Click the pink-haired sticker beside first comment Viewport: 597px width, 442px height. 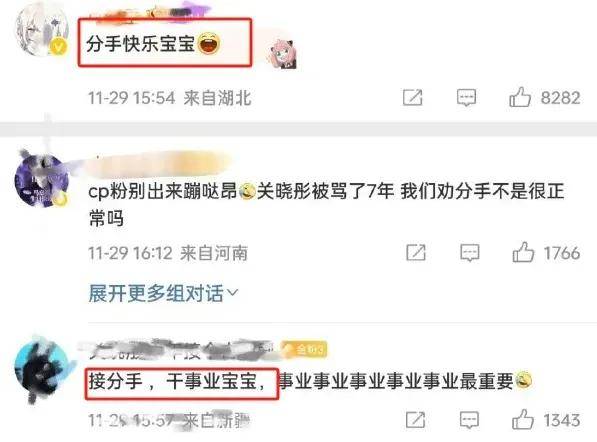(x=282, y=54)
